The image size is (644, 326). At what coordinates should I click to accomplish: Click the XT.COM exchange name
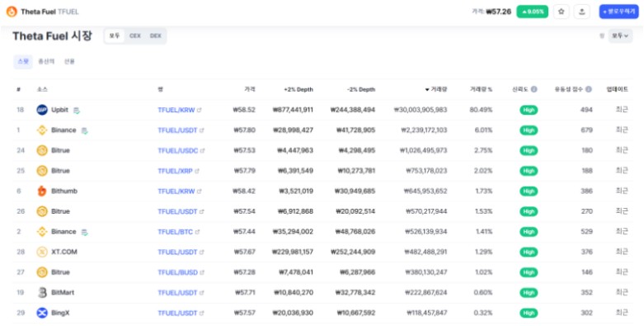pos(64,252)
